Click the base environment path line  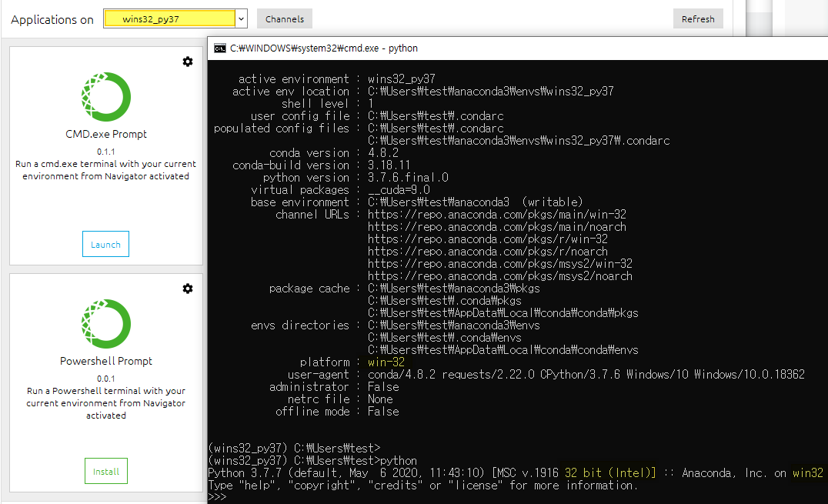pyautogui.click(x=416, y=202)
